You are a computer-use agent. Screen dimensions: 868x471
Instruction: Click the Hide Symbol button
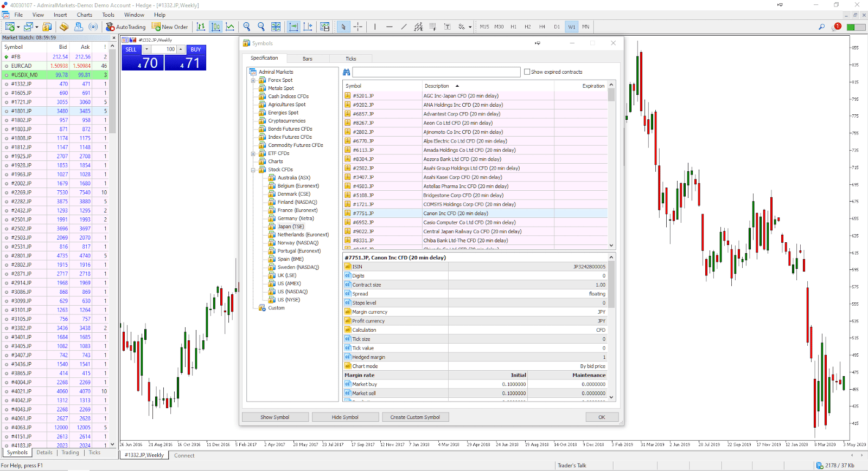click(345, 417)
